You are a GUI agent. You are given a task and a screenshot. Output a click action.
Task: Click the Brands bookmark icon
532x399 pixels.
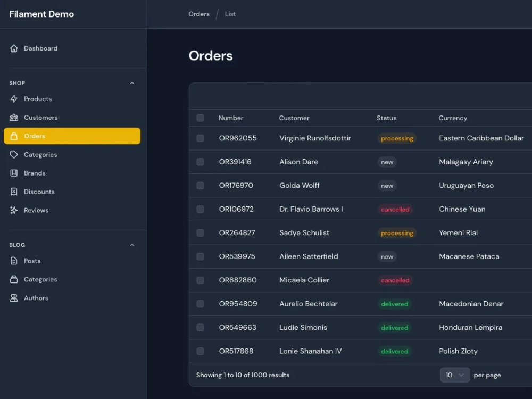(x=14, y=173)
